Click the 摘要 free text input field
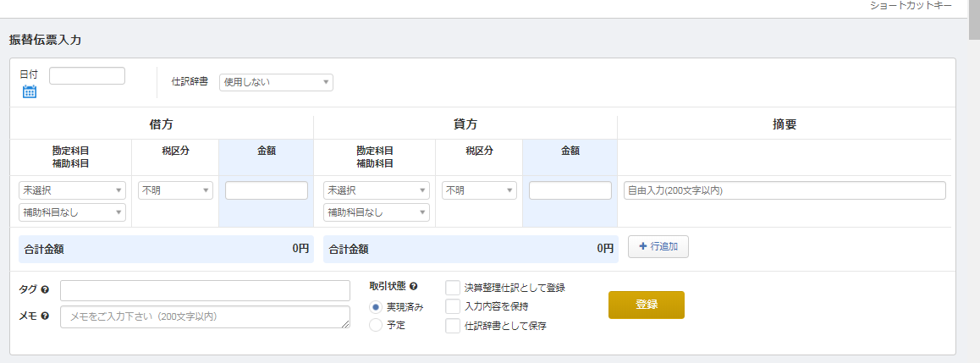Viewport: 980px width, 363px height. [784, 190]
